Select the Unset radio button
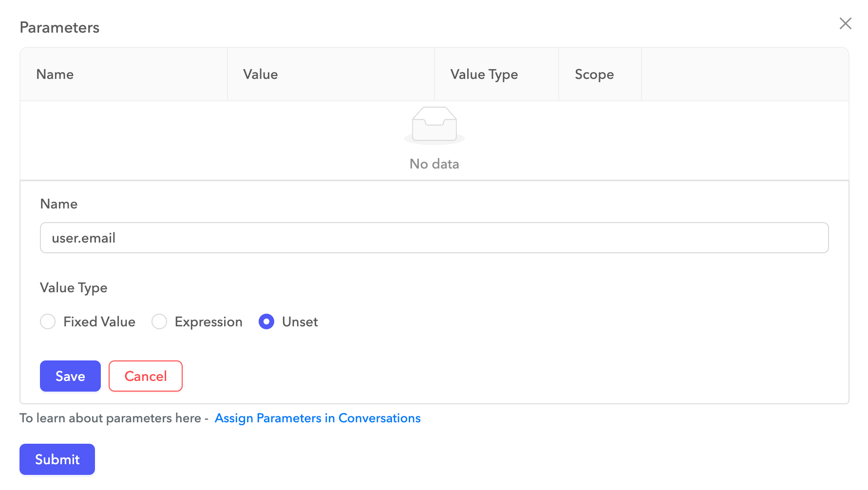The image size is (868, 490). tap(266, 321)
